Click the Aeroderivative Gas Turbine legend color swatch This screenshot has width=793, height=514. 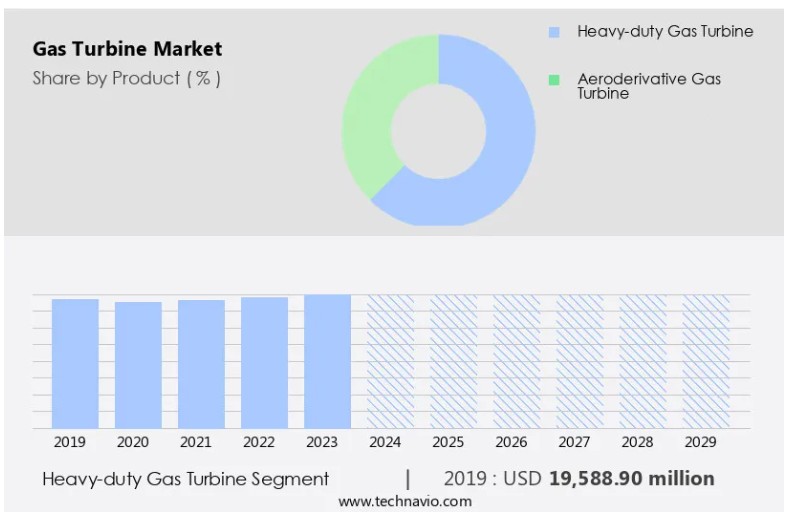[554, 79]
